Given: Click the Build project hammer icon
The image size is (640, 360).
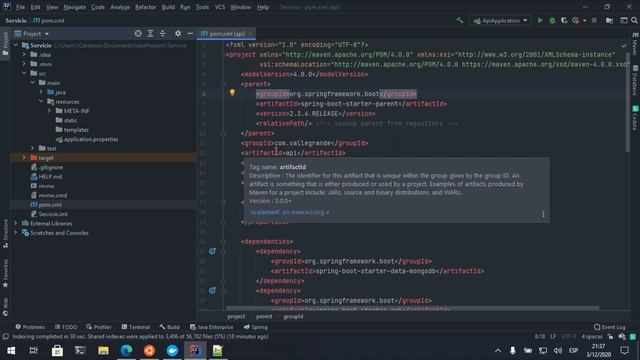Looking at the screenshot, I should coord(460,20).
